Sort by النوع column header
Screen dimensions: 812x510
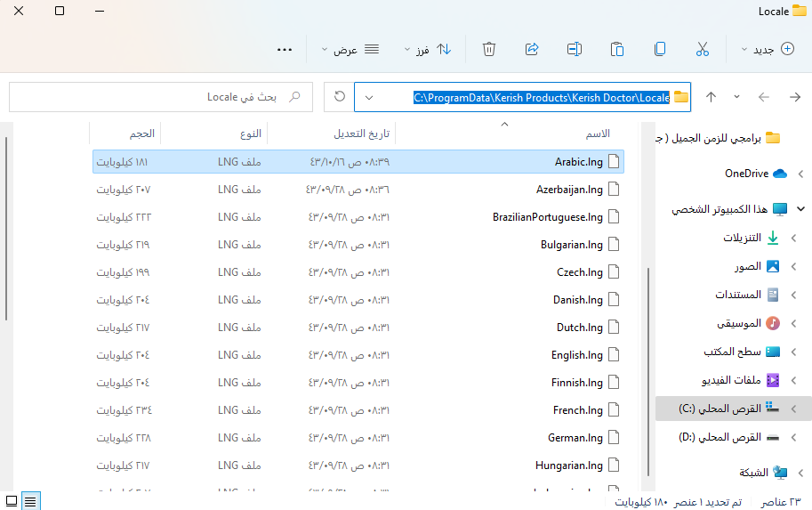pyautogui.click(x=213, y=134)
